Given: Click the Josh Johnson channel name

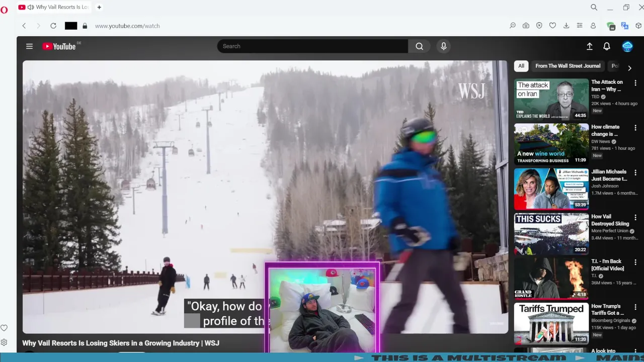Looking at the screenshot, I should (x=605, y=186).
